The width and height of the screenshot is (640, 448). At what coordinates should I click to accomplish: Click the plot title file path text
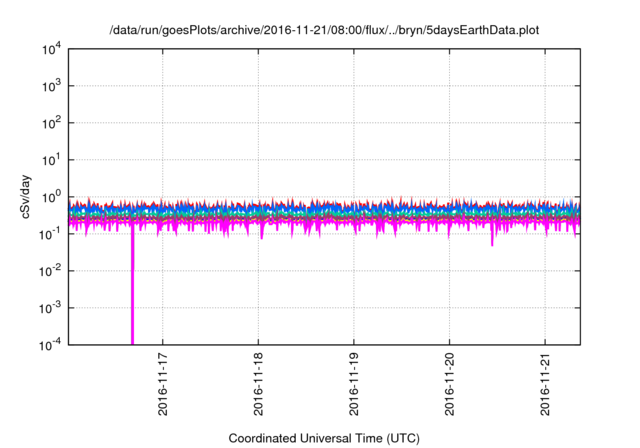pos(324,30)
